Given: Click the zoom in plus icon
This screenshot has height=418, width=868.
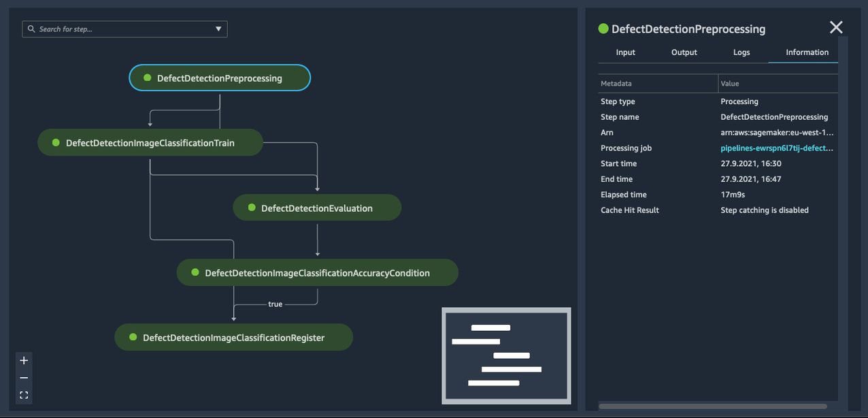Looking at the screenshot, I should tap(24, 361).
